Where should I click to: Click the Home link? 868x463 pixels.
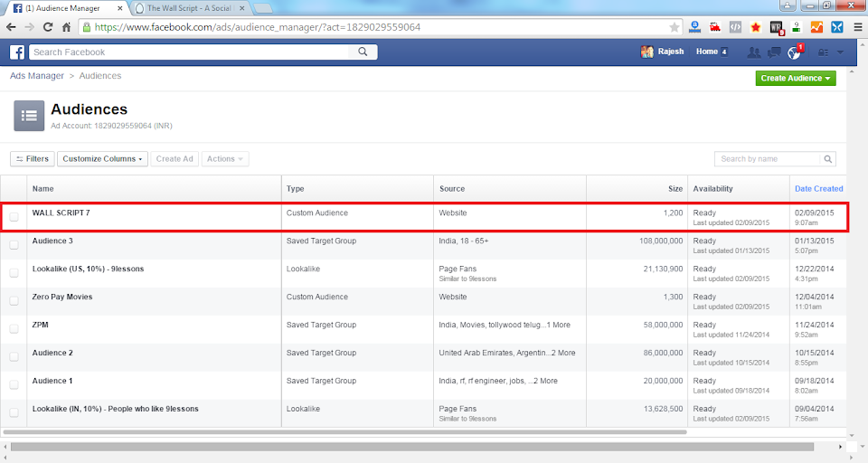tap(707, 52)
